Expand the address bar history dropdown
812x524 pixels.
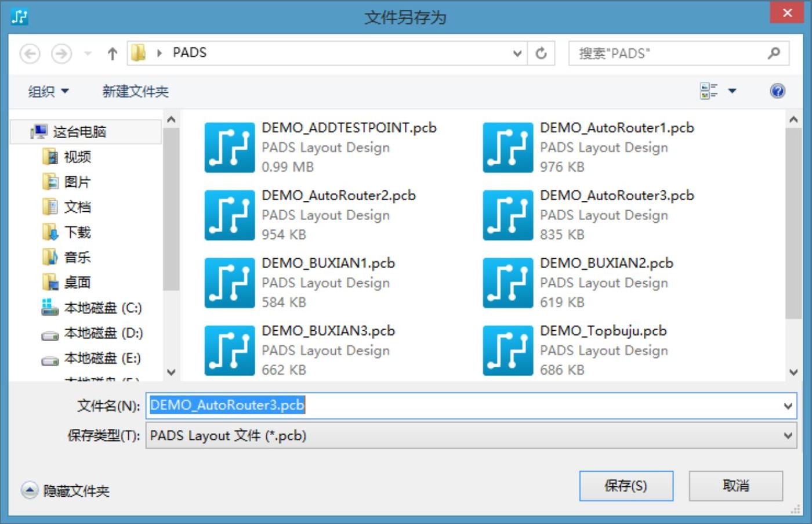tap(517, 53)
